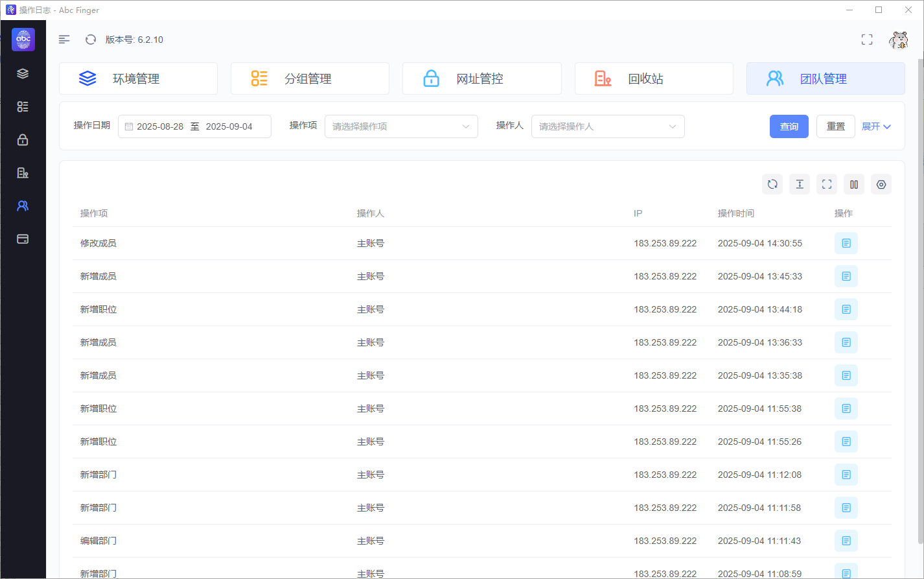Click the table row-density icon
This screenshot has height=579, width=924.
tap(800, 184)
